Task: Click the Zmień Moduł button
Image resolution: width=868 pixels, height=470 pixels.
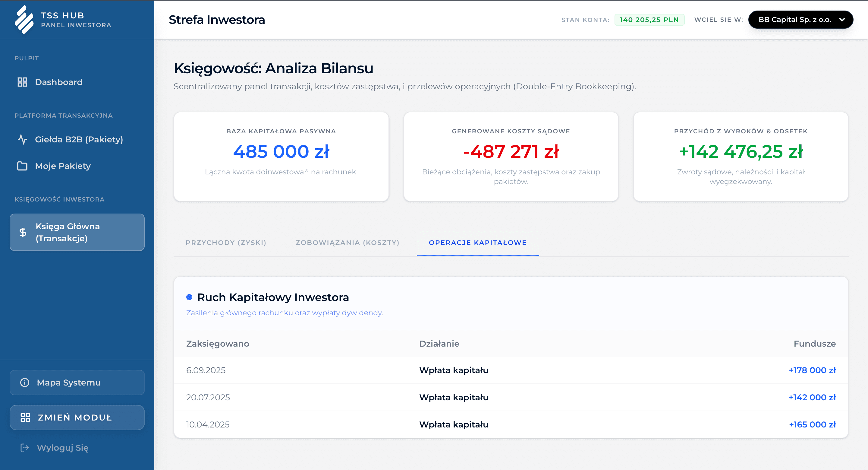Action: [x=77, y=418]
